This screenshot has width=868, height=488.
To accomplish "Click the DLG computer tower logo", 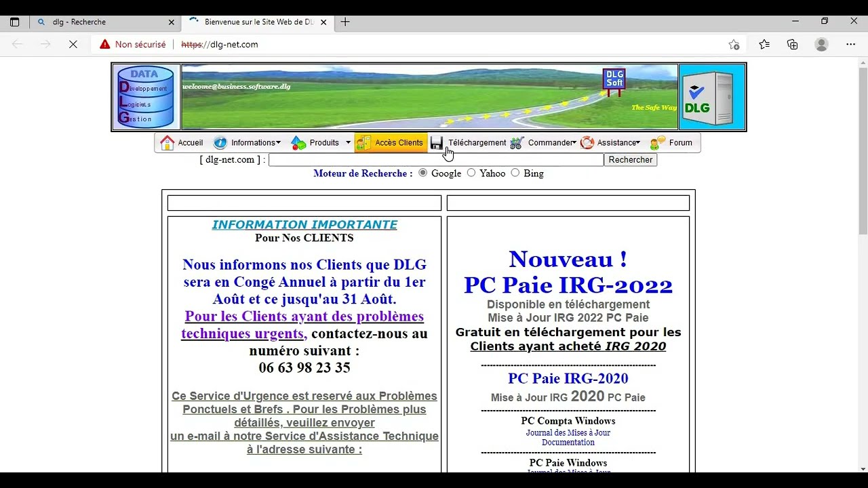I will (x=712, y=97).
